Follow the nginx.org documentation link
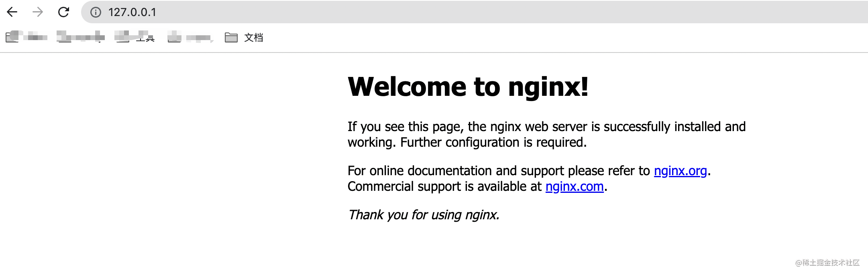This screenshot has height=275, width=868. [680, 171]
